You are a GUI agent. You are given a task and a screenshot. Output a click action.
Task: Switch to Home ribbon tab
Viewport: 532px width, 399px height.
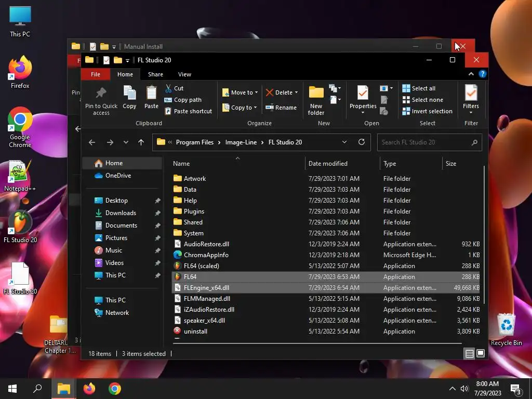[125, 74]
